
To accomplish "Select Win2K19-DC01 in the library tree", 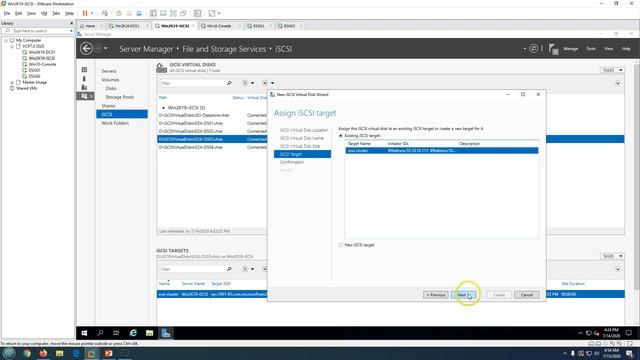I will (42, 52).
